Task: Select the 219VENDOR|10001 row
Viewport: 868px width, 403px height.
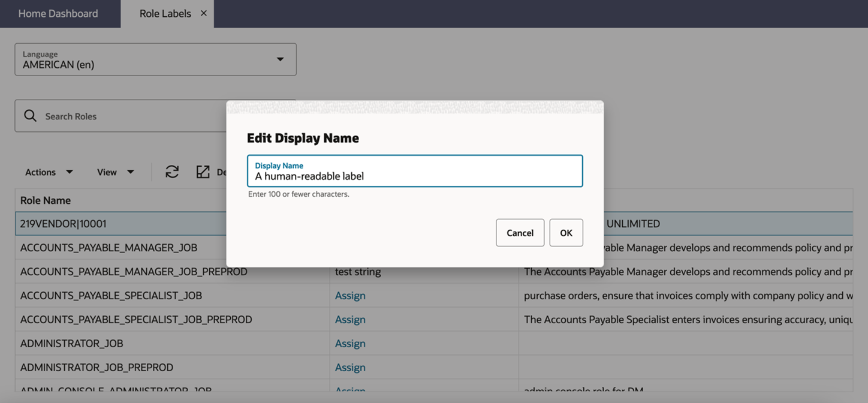Action: click(x=120, y=223)
